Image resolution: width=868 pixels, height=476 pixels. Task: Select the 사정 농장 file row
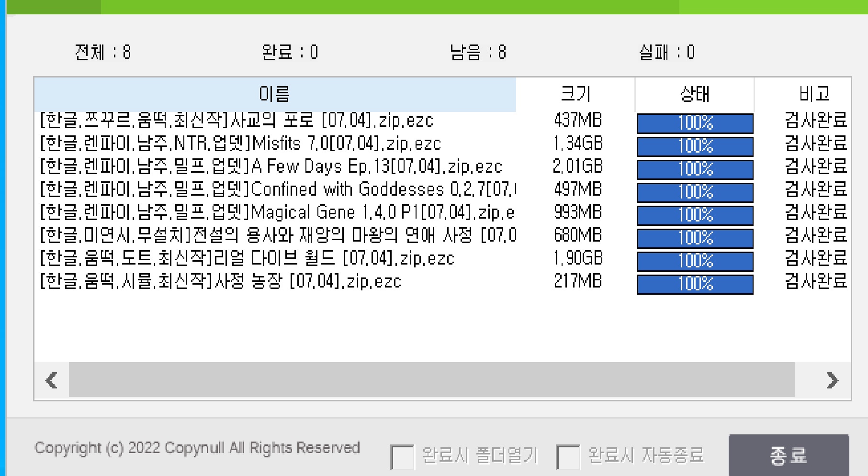point(220,281)
